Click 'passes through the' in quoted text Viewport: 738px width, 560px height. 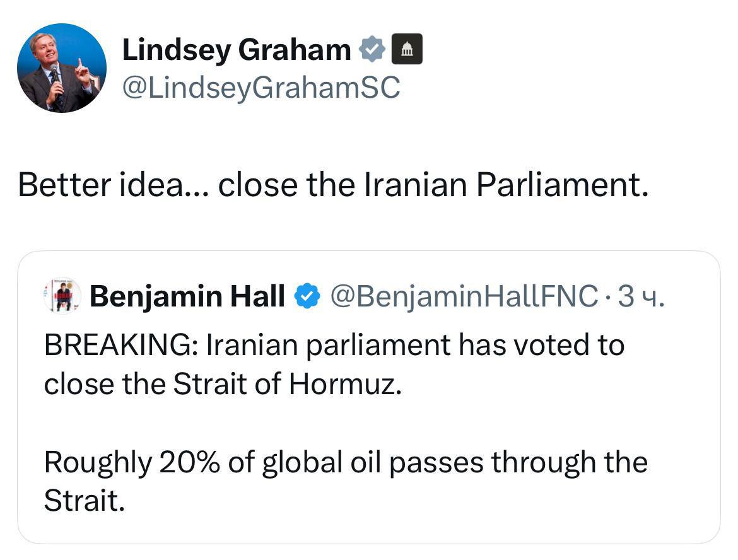518,462
